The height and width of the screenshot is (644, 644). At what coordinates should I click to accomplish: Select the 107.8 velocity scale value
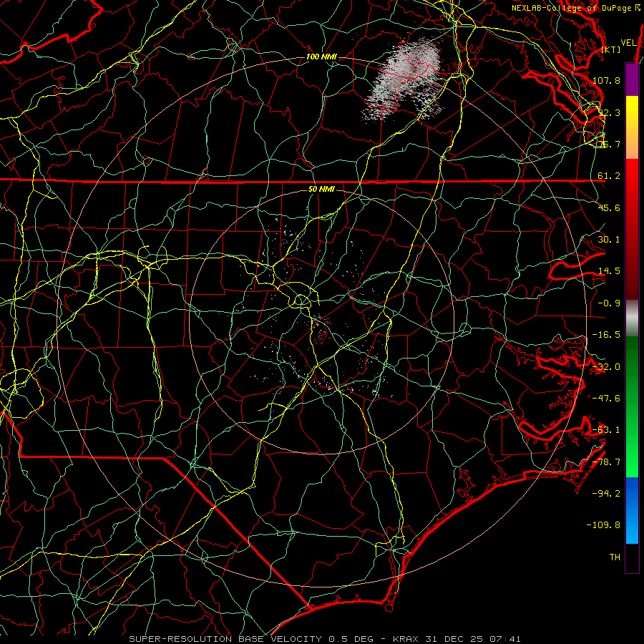pyautogui.click(x=606, y=80)
